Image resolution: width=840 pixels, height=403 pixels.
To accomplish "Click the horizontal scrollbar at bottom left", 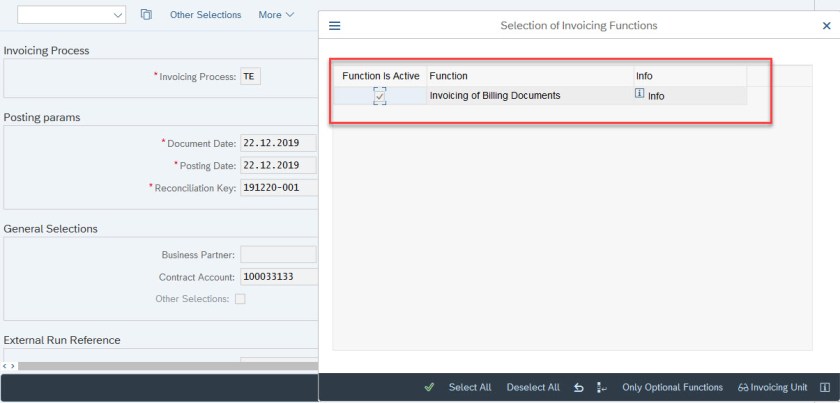I will (x=160, y=366).
